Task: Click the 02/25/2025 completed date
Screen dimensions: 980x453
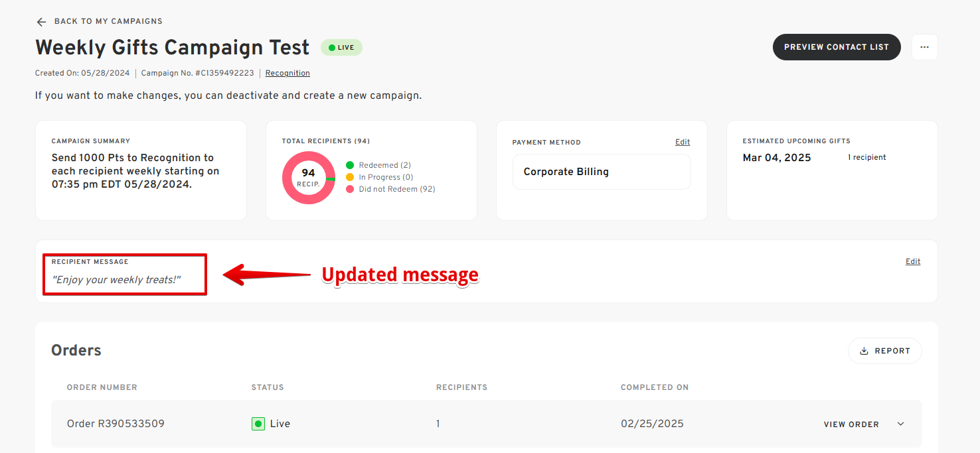Action: [x=652, y=424]
